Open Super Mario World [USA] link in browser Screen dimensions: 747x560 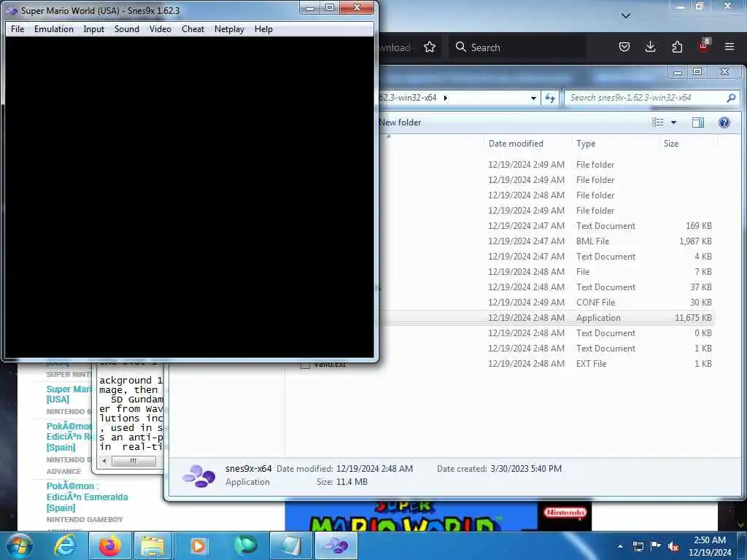coord(69,394)
